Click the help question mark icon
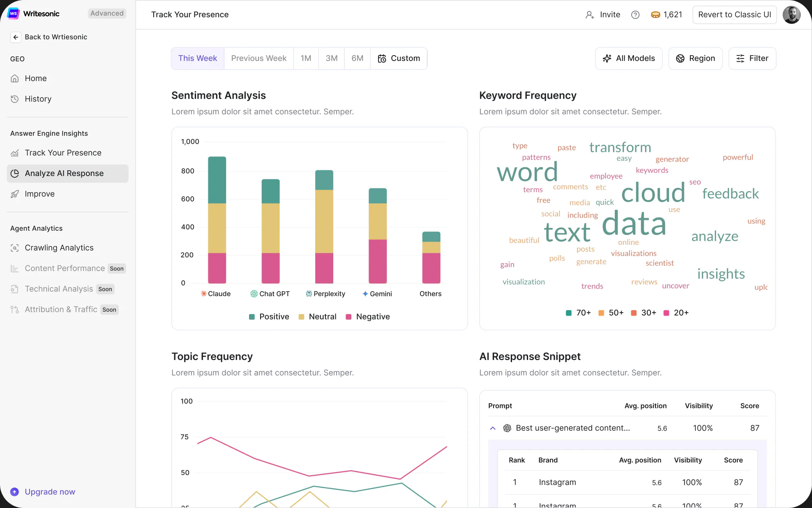This screenshot has height=508, width=812. tap(635, 15)
